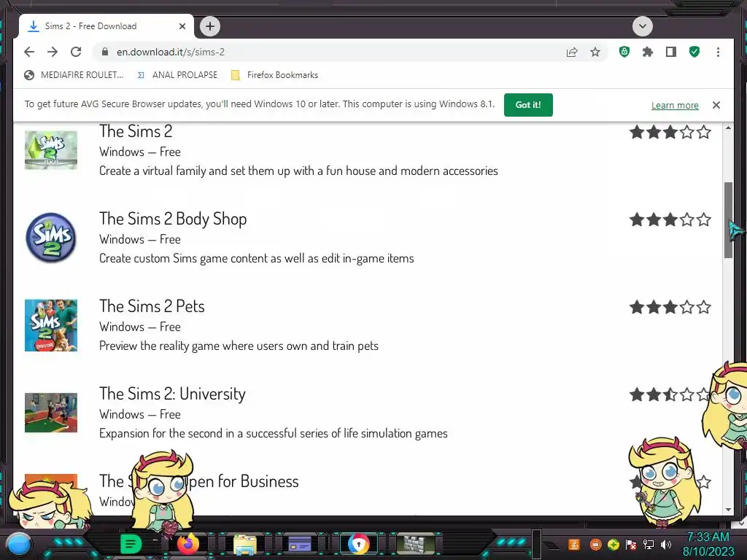Select the 'Sims 2 - Free Download' tab
The image size is (747, 560).
107,26
